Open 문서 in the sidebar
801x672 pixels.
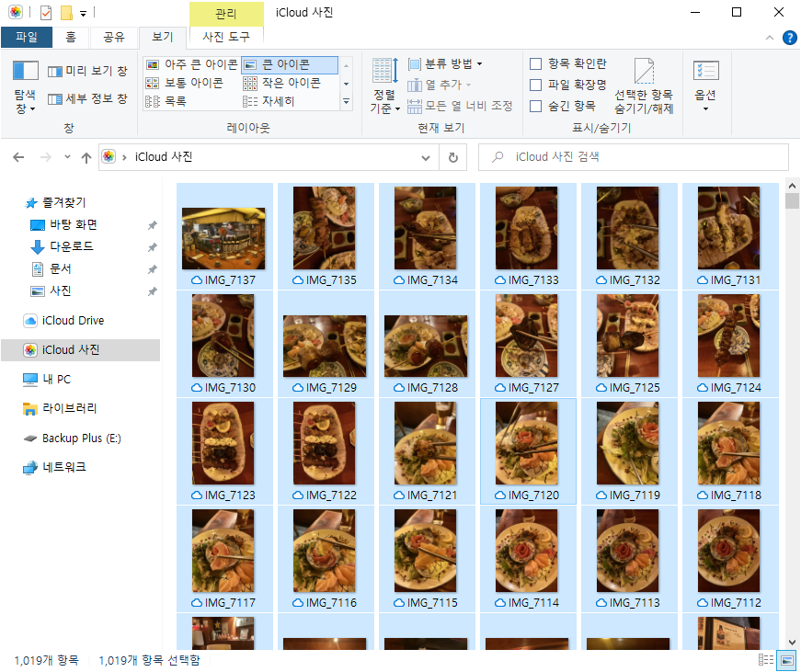click(x=60, y=268)
